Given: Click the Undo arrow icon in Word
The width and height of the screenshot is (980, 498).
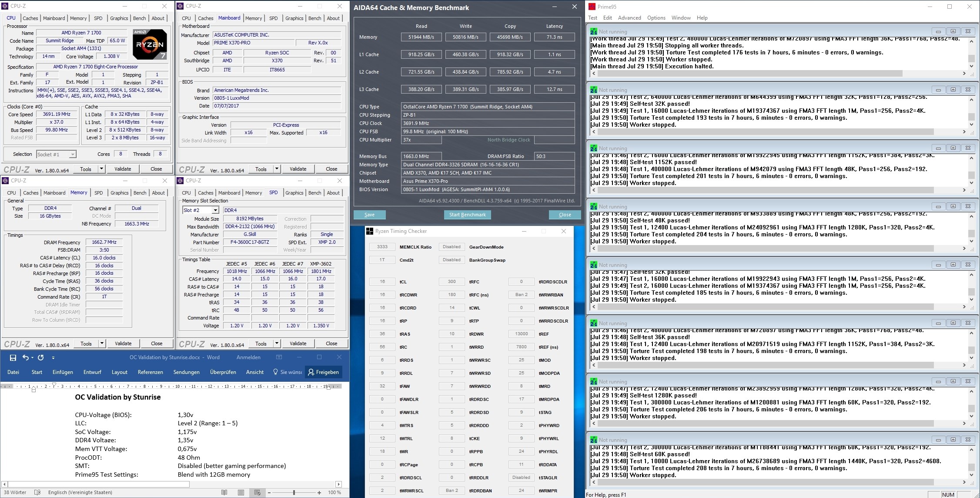Looking at the screenshot, I should [x=26, y=357].
